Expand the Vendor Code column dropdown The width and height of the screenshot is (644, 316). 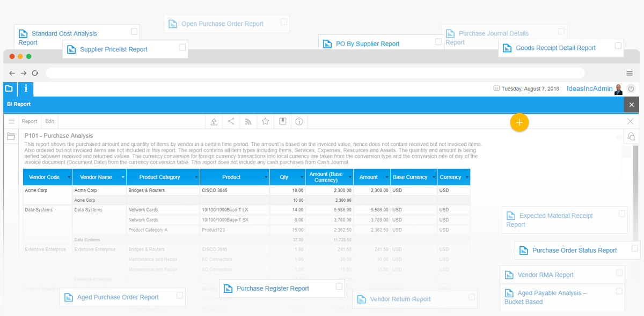click(x=69, y=177)
